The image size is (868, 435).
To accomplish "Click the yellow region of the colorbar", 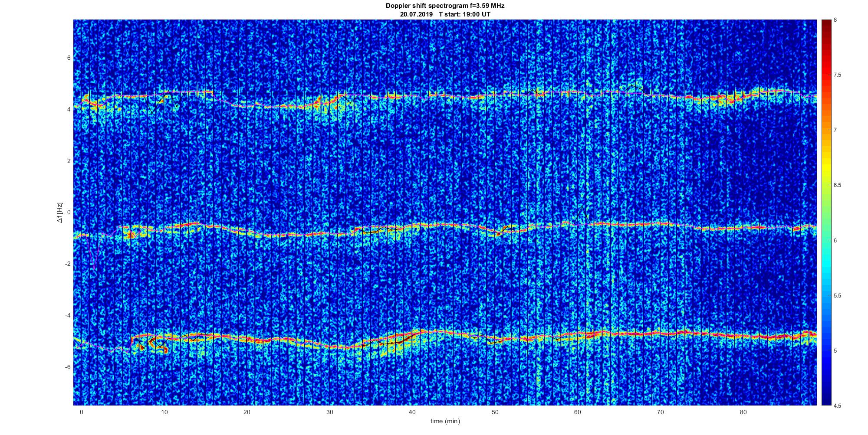I will (826, 167).
